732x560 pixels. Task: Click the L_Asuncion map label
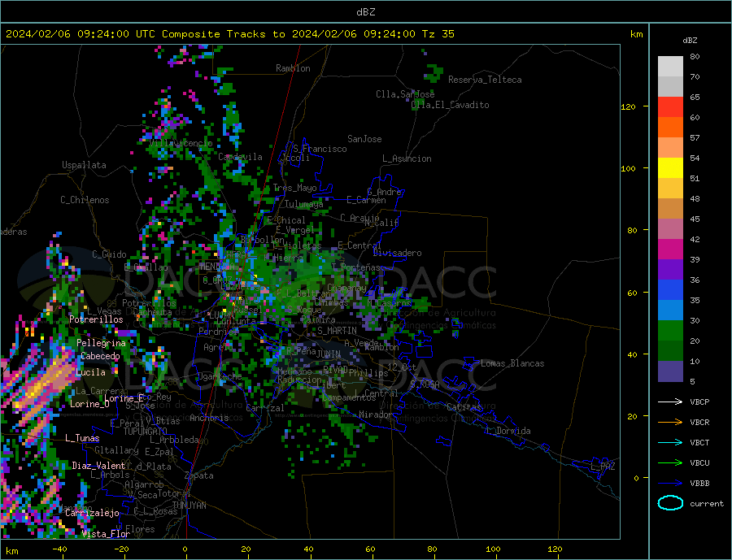(x=407, y=158)
